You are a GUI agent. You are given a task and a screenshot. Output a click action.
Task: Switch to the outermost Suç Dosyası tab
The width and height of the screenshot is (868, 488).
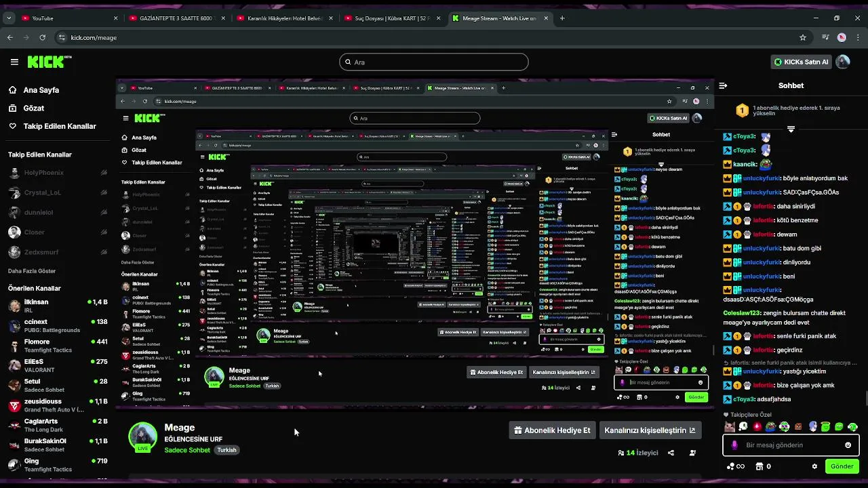pyautogui.click(x=391, y=18)
